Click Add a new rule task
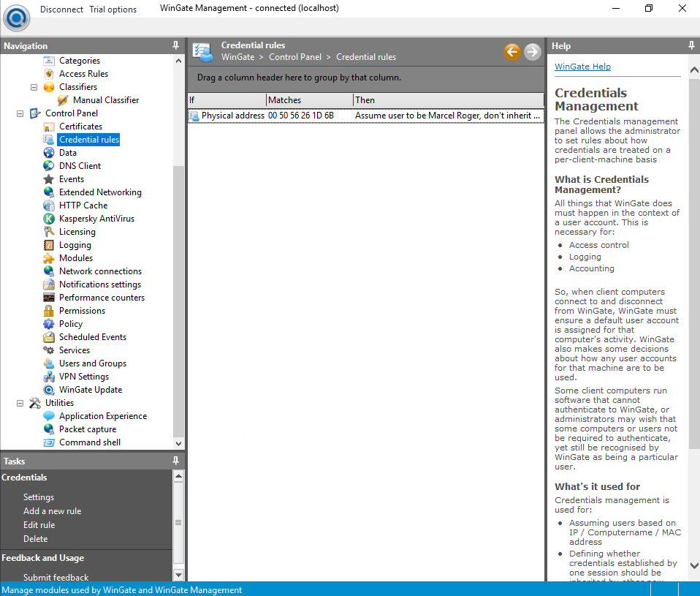Image resolution: width=700 pixels, height=596 pixels. click(52, 511)
